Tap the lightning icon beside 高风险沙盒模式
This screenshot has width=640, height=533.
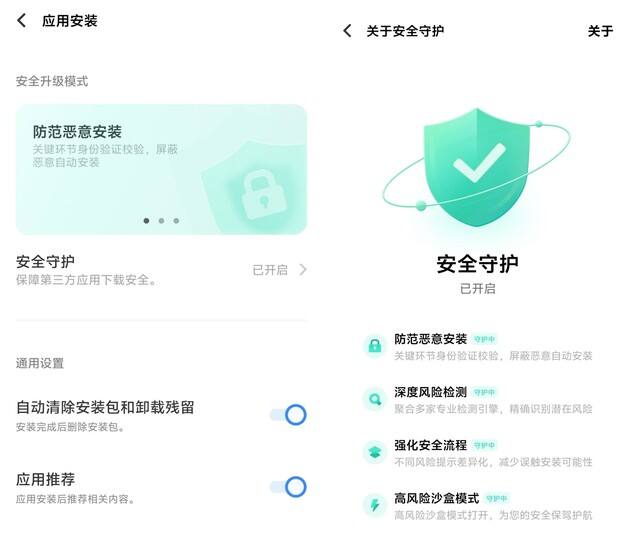[375, 505]
